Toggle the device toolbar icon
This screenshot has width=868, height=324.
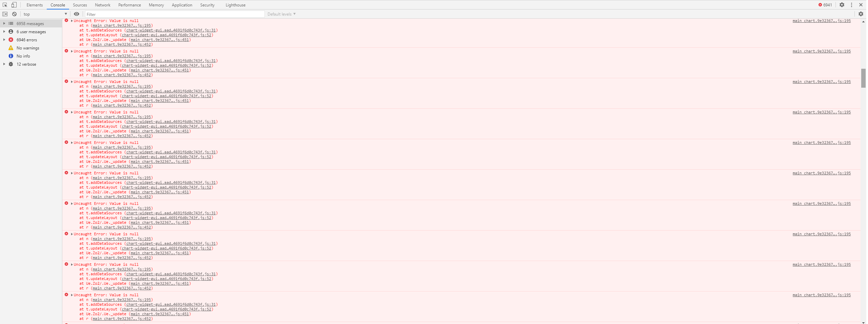coord(14,5)
